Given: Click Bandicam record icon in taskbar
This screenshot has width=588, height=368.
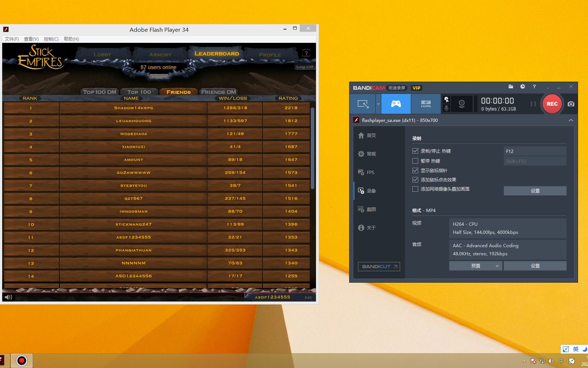Looking at the screenshot, I should point(22,361).
